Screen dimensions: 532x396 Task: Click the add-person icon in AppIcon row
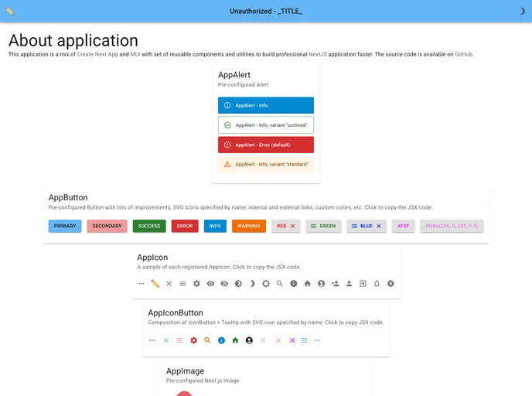tap(336, 283)
